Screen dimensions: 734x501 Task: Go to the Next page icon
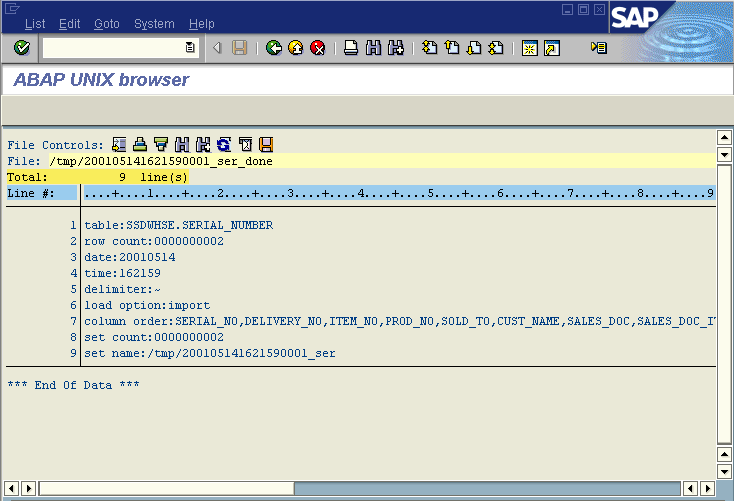click(x=474, y=48)
